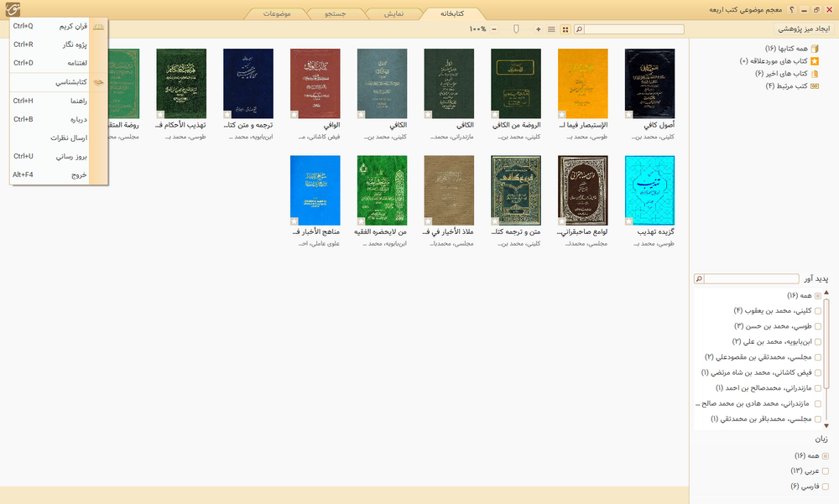Open the متن و ترجمه كتاب thumbnail
Image resolution: width=839 pixels, height=504 pixels.
coord(516,190)
